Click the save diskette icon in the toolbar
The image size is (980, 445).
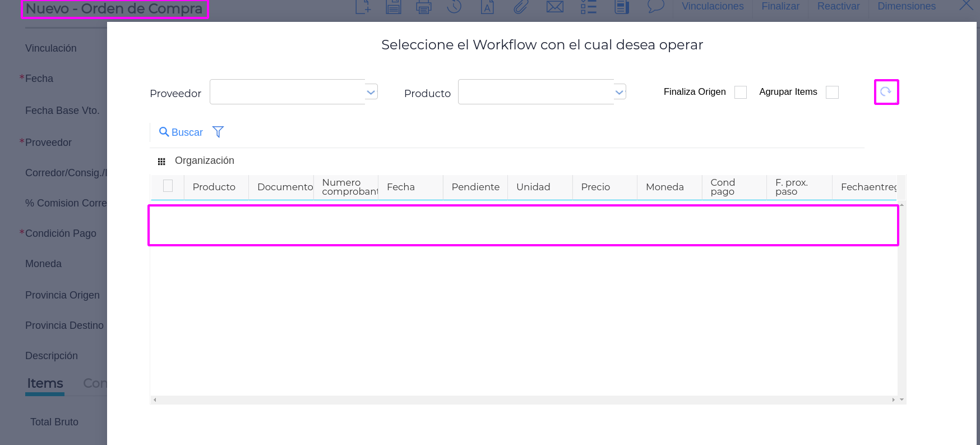click(394, 7)
